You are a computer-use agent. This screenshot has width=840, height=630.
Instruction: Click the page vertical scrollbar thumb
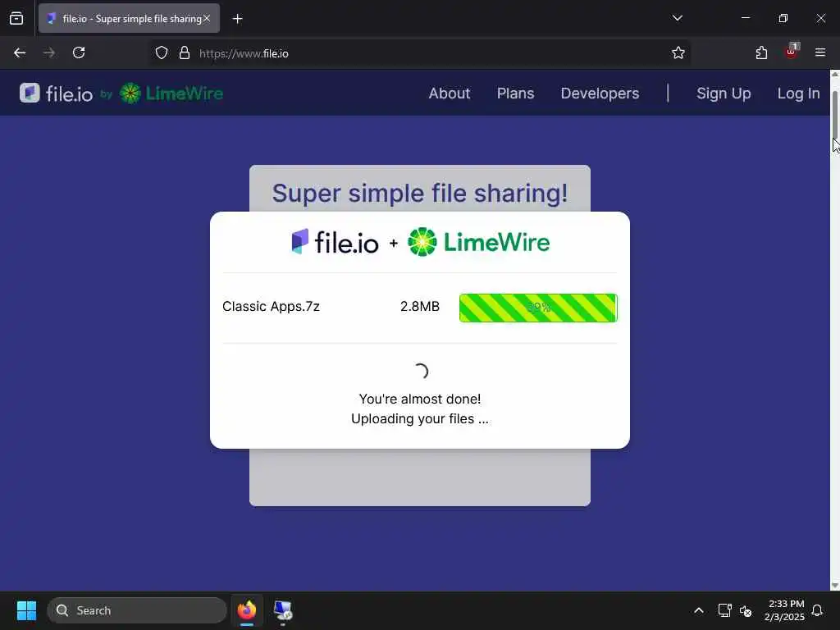pos(834,114)
